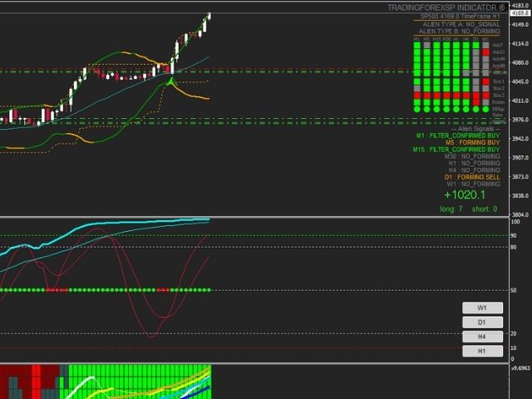The width and height of the screenshot is (532, 399).
Task: Click M1 : FILTER_CONFIRMED BUY signal
Action: point(458,135)
